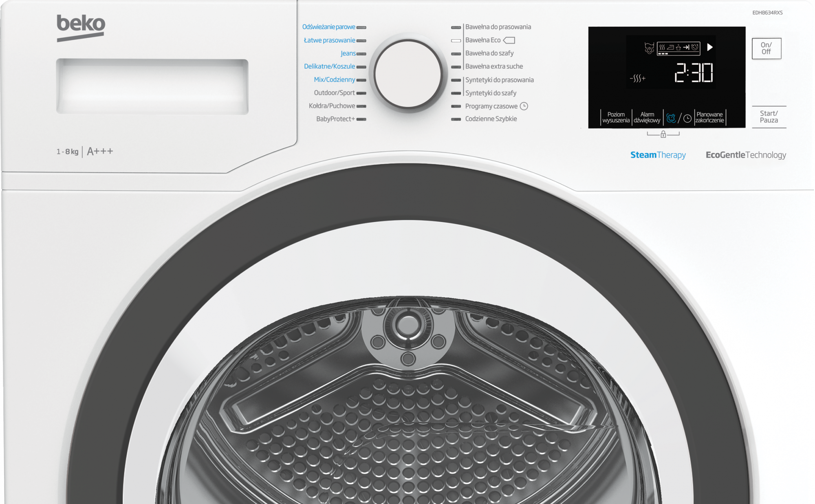
Task: Click the SteamTherapy label
Action: 658,155
